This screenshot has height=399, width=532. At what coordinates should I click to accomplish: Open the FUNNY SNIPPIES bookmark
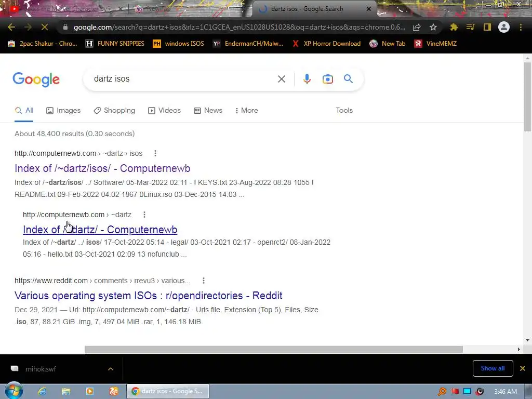pos(115,44)
